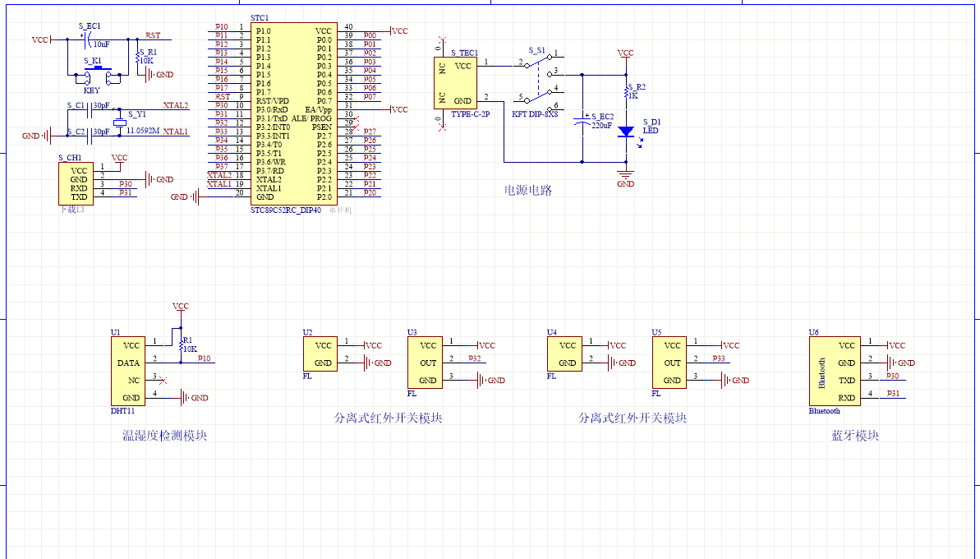
Task: Click the U4 two-pin FL component
Action: 567,354
